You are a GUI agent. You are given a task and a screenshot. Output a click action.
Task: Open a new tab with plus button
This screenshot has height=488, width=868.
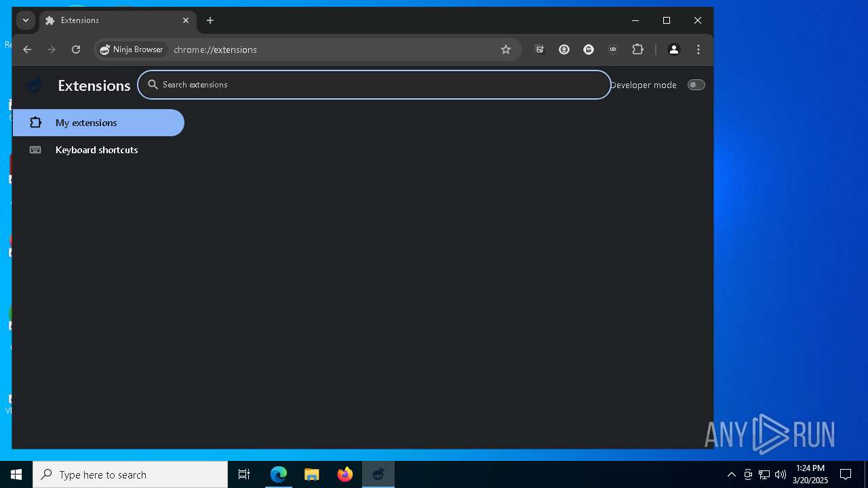(210, 20)
